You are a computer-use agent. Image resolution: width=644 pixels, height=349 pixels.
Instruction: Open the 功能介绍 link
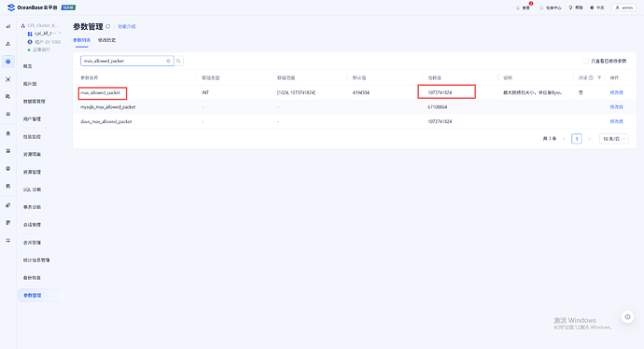tap(127, 27)
